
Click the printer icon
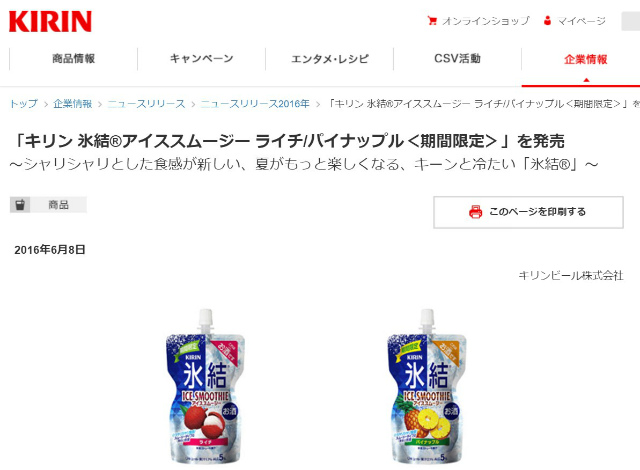click(x=476, y=212)
